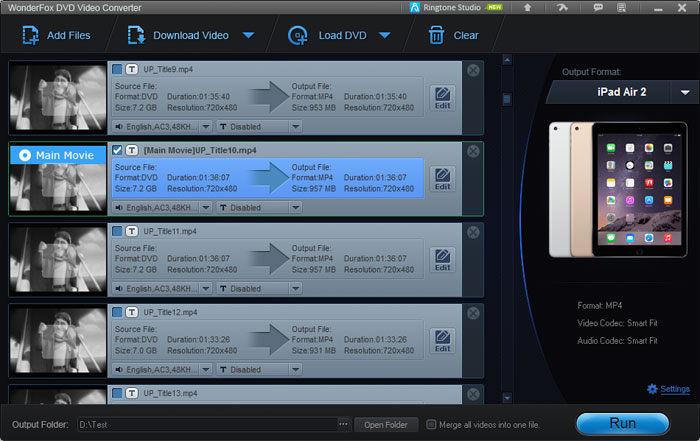Open the Settings link

coord(675,389)
